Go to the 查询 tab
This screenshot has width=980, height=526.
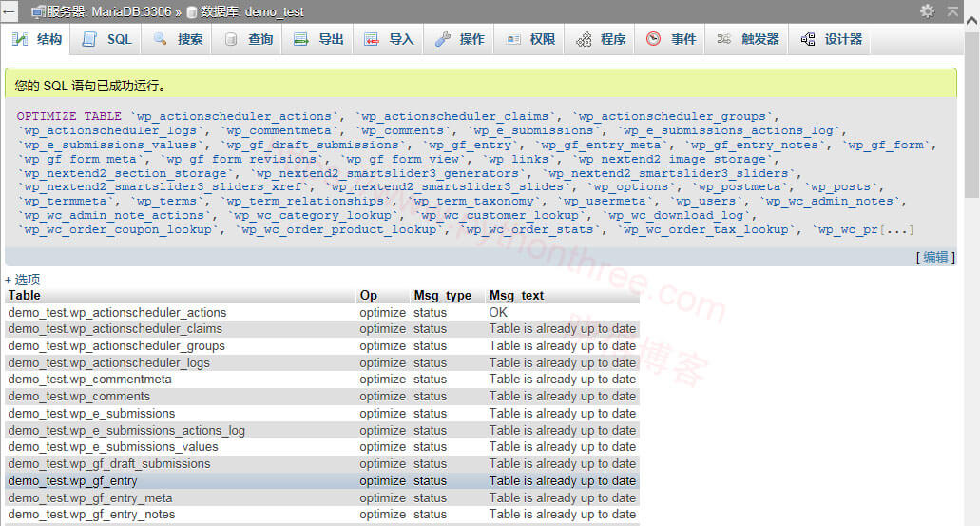coord(247,39)
